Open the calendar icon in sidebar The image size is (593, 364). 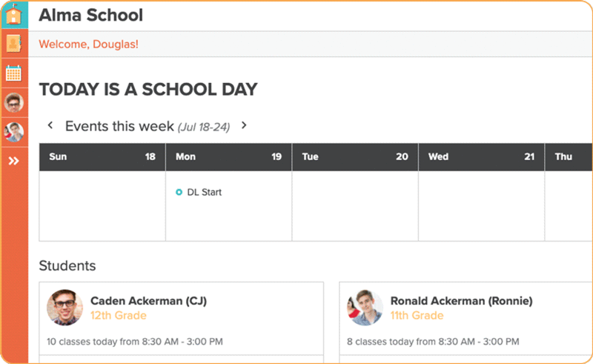14,73
